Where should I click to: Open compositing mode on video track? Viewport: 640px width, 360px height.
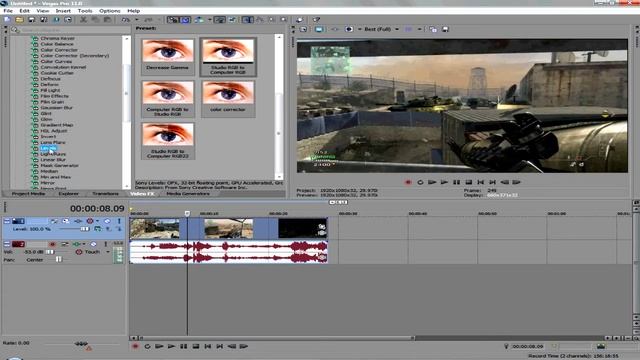tap(98, 229)
